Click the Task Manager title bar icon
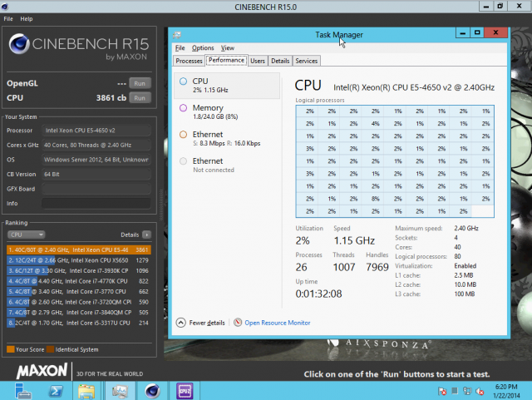 [x=177, y=35]
